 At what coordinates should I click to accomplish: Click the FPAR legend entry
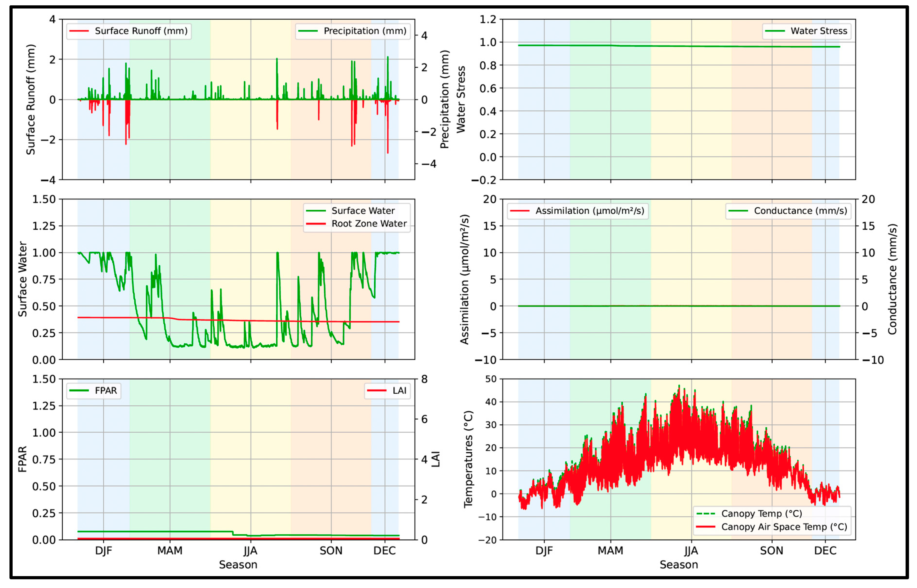(x=106, y=391)
